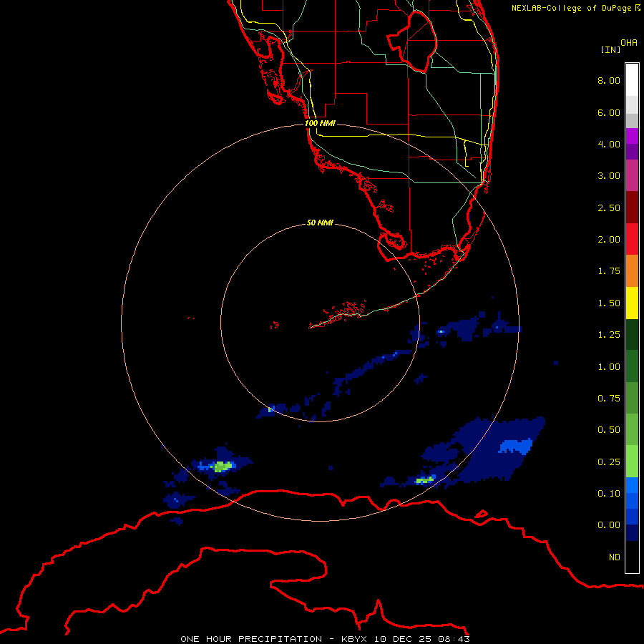Click the 8.00 legend value
The image size is (644, 644).
coord(609,80)
